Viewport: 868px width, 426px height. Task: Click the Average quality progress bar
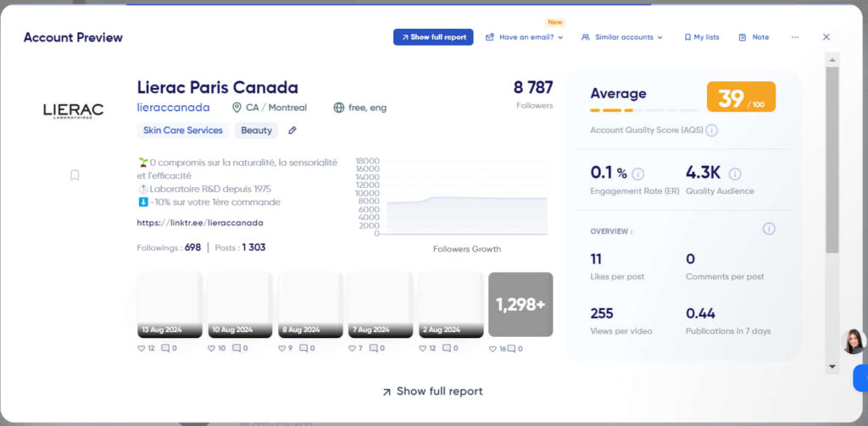point(644,110)
